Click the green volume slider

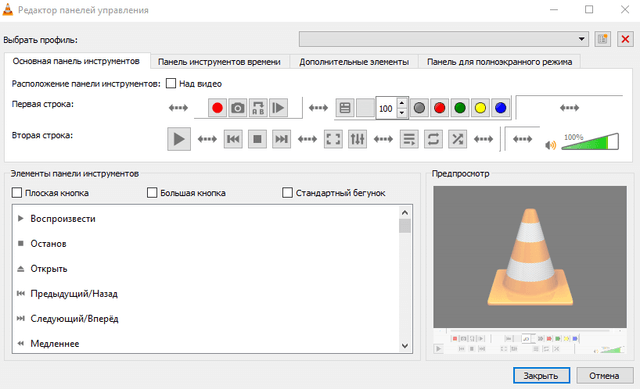[590, 142]
